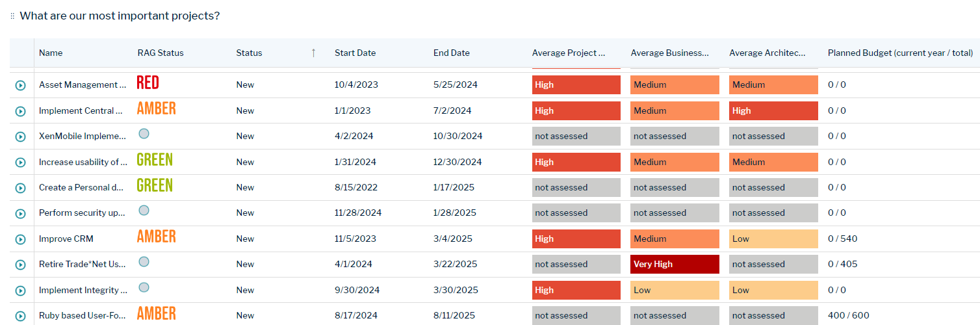The image size is (980, 325).
Task: Click the circular arrow icon beside XenMobile Implementation
Action: (21, 136)
